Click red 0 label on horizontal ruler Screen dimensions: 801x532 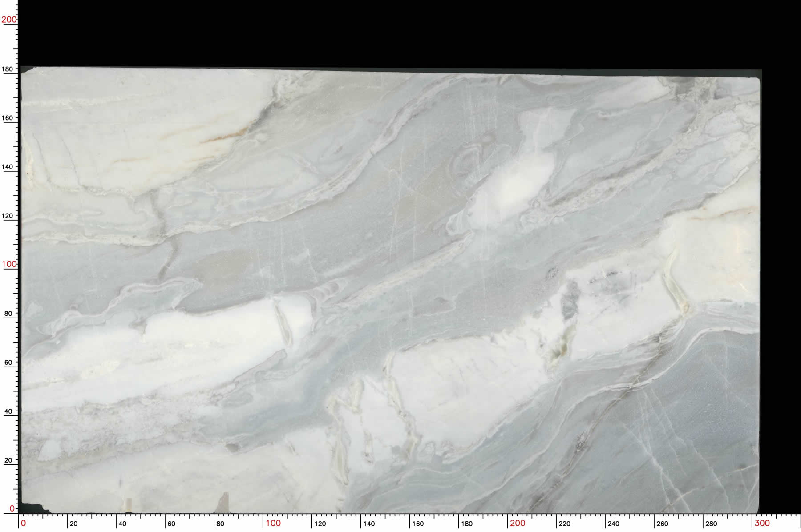click(24, 524)
